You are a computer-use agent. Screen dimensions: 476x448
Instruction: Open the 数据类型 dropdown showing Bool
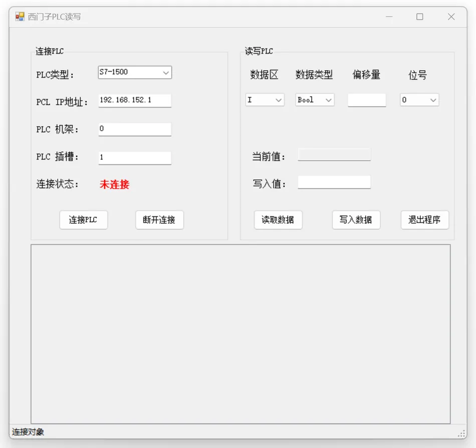click(x=315, y=100)
